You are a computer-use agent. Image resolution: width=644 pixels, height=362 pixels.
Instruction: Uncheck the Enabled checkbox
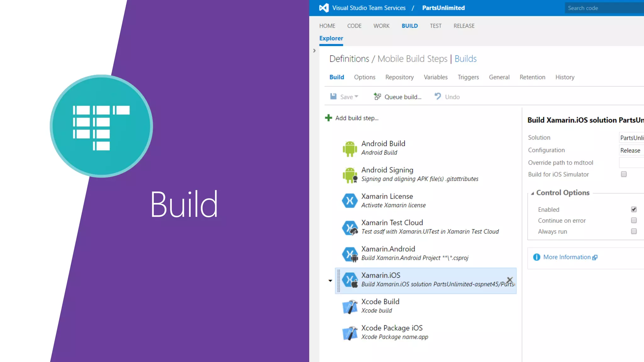point(634,209)
